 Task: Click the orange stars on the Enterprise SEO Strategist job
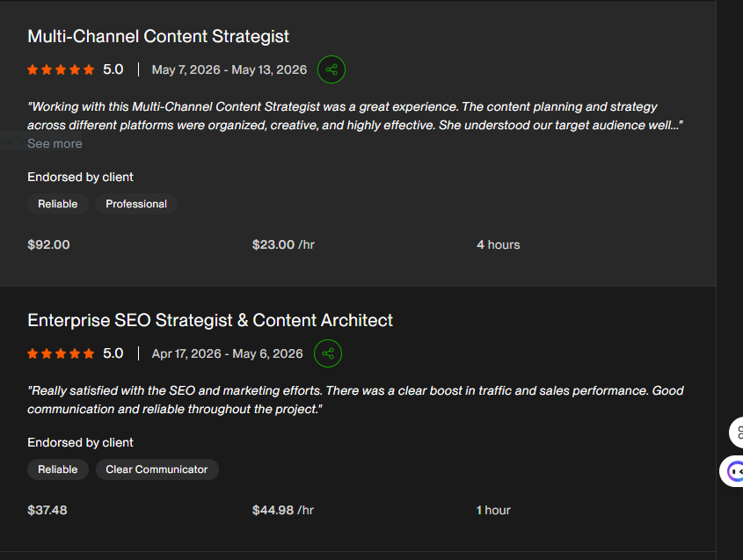click(61, 353)
